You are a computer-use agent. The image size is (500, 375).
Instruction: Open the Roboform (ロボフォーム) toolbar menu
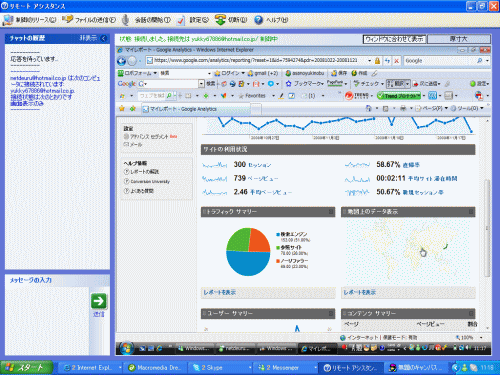[x=138, y=73]
